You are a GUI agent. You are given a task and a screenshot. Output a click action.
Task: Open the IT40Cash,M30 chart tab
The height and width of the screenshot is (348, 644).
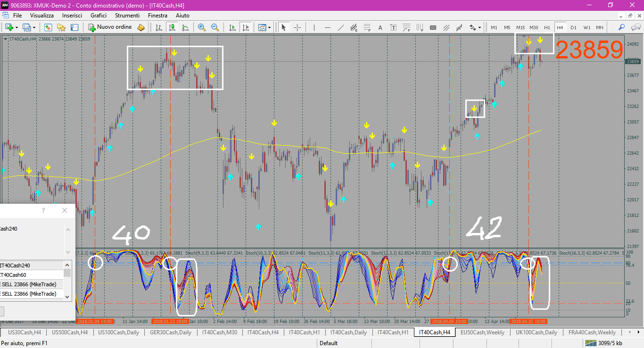click(219, 332)
